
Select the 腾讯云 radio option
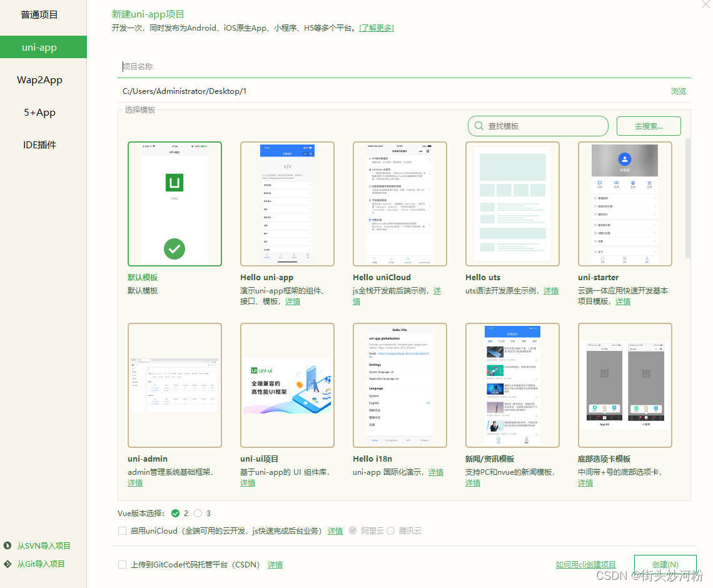pyautogui.click(x=391, y=530)
